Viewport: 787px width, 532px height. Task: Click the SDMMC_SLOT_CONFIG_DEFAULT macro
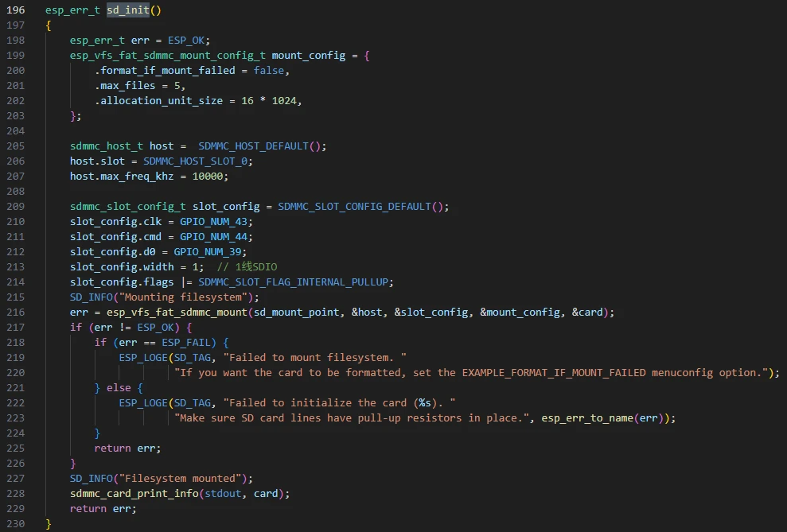click(x=356, y=207)
